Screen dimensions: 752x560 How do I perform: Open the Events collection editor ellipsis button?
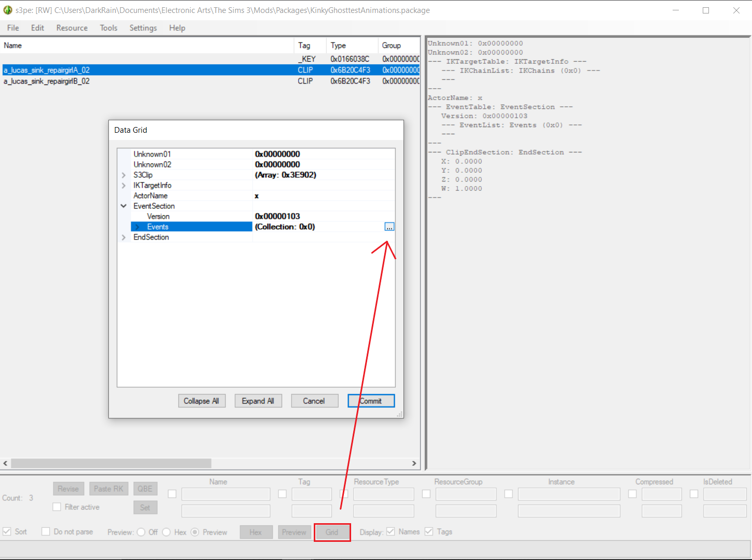389,227
